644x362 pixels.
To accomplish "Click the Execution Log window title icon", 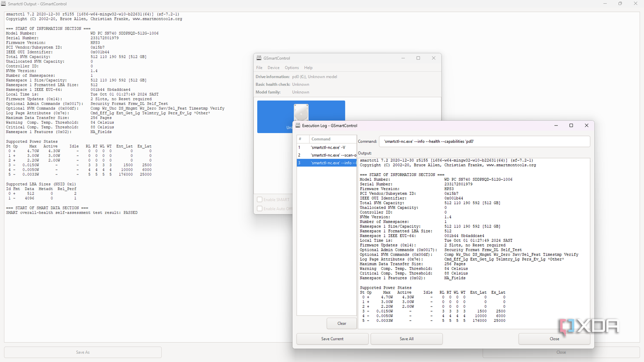I will click(x=298, y=126).
